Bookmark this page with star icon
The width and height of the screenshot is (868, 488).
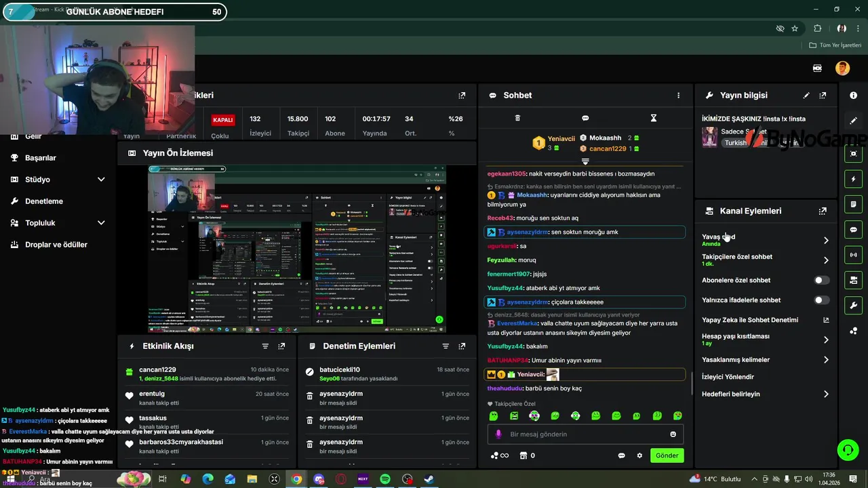pos(795,28)
